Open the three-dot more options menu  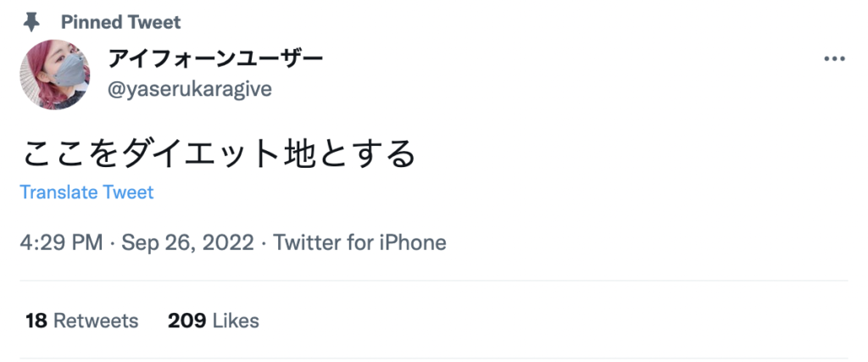point(834,58)
